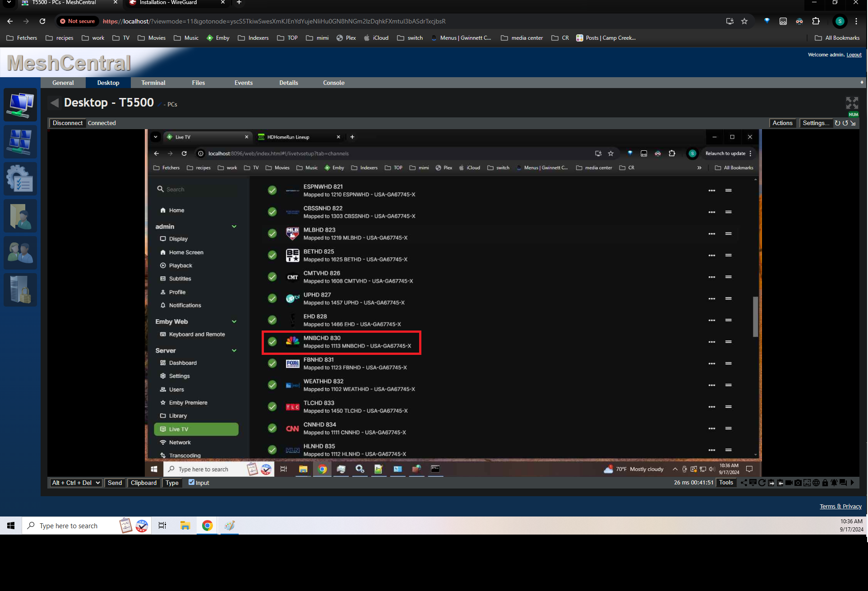Click the video recording icon in toolbar

789,483
